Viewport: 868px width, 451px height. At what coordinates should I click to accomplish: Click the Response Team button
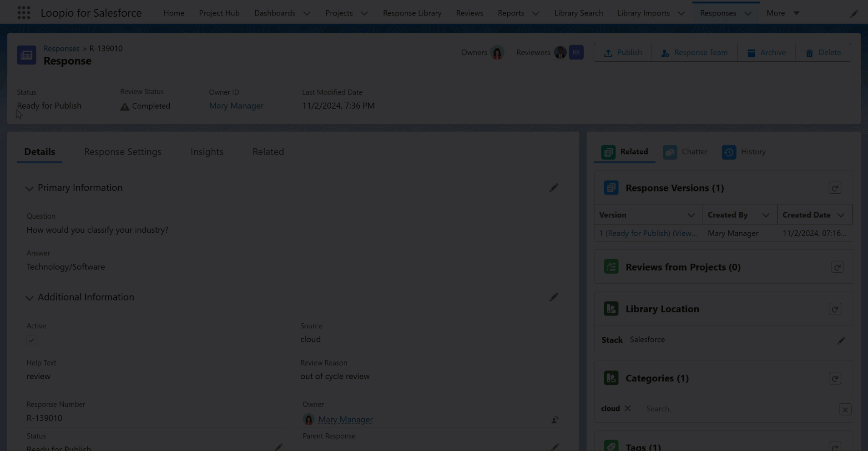pos(694,53)
